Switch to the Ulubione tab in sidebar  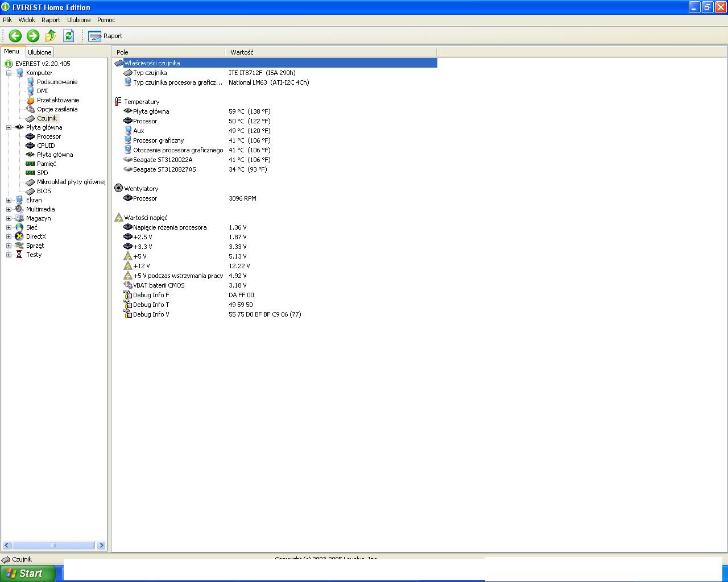tap(40, 52)
